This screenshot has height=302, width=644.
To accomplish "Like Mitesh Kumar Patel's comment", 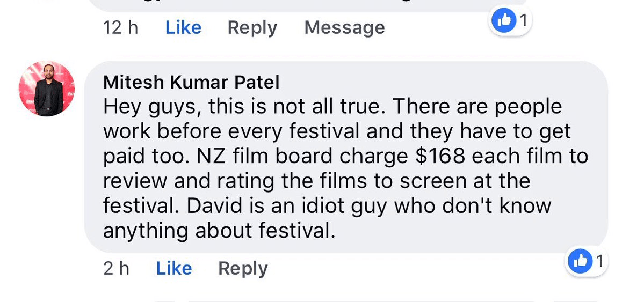I will [173, 268].
